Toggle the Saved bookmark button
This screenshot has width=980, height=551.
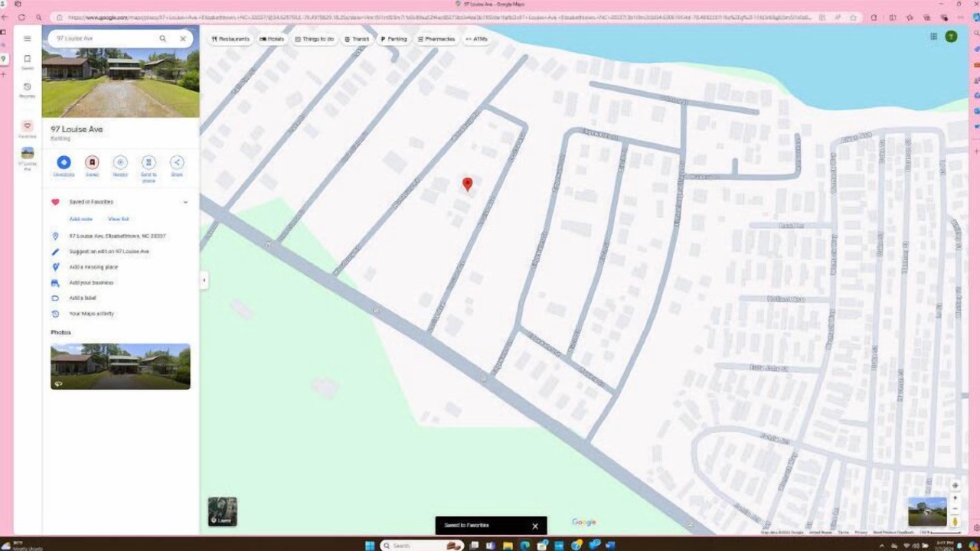pyautogui.click(x=92, y=162)
